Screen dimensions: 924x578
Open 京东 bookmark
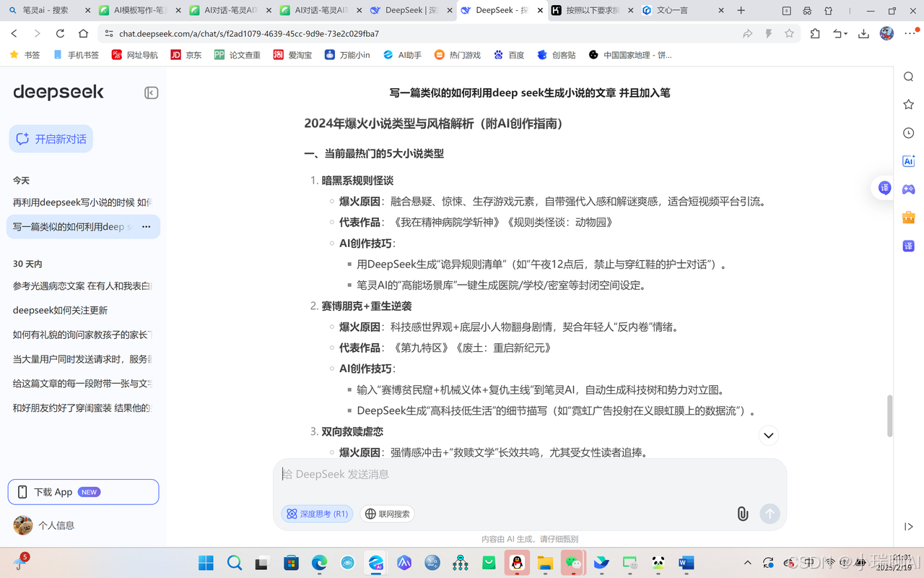[186, 55]
